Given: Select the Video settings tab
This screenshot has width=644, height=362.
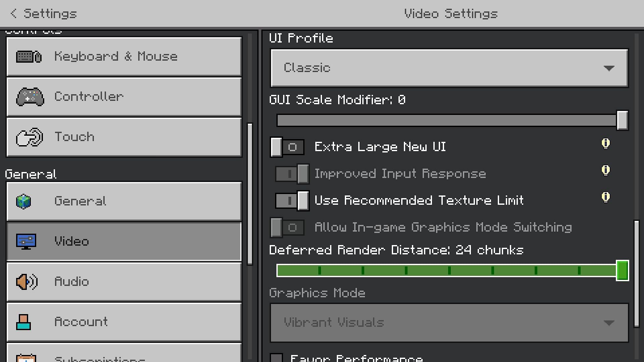Looking at the screenshot, I should pos(124,241).
